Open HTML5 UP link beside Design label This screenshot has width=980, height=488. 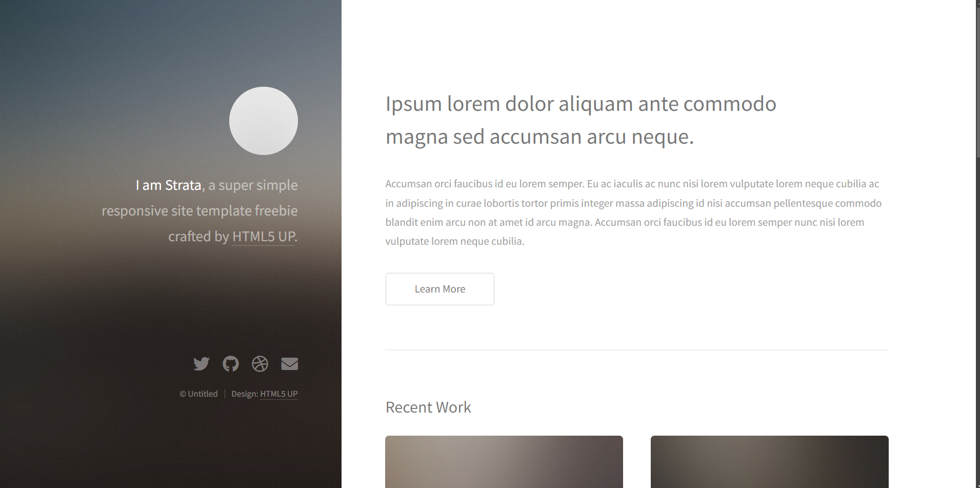[x=279, y=394]
